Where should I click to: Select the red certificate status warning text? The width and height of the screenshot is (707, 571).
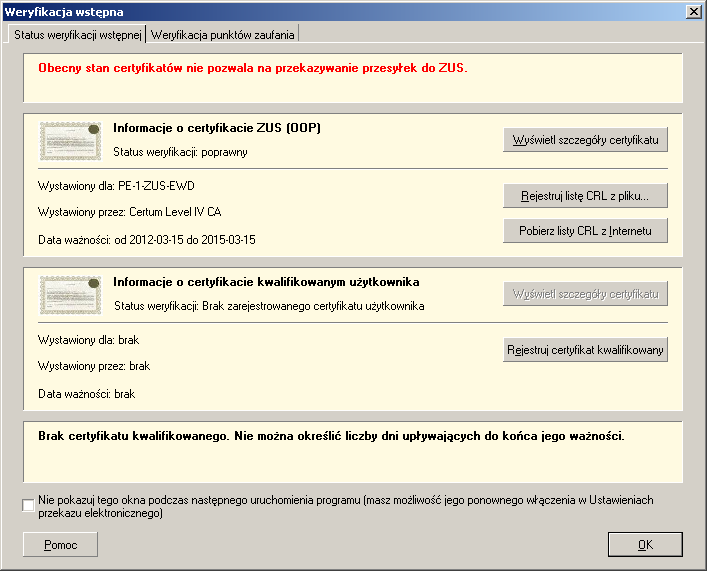pyautogui.click(x=252, y=68)
